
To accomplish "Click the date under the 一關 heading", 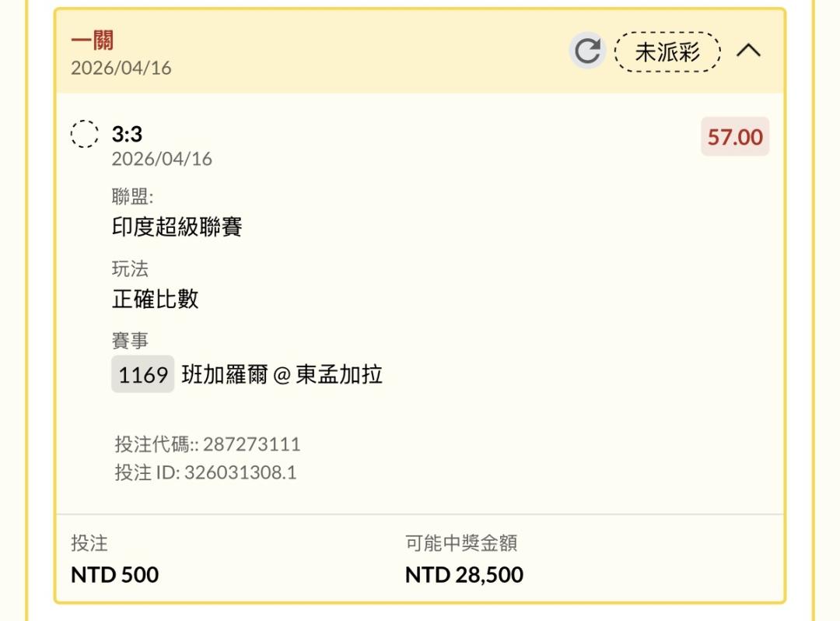I will 121,68.
